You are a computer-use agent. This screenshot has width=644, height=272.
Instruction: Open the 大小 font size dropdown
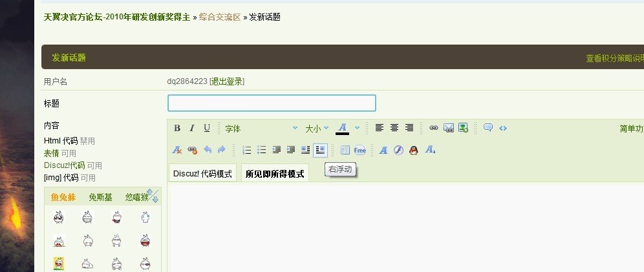(x=317, y=129)
